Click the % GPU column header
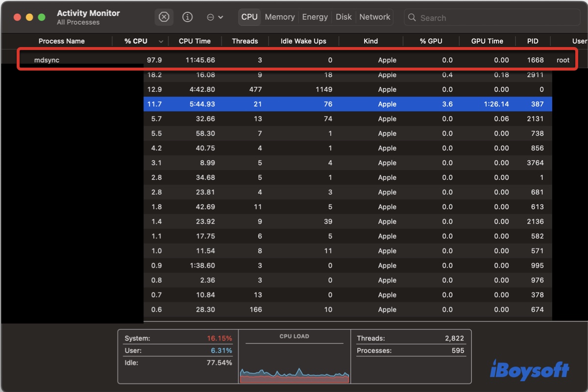Image resolution: width=588 pixels, height=392 pixels. pyautogui.click(x=431, y=41)
